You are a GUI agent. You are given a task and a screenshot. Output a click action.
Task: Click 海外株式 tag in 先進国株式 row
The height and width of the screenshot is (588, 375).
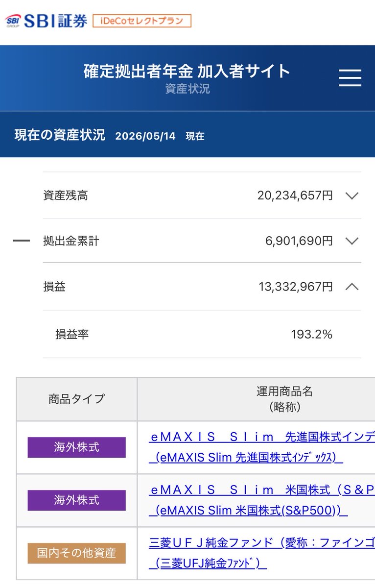pos(76,447)
